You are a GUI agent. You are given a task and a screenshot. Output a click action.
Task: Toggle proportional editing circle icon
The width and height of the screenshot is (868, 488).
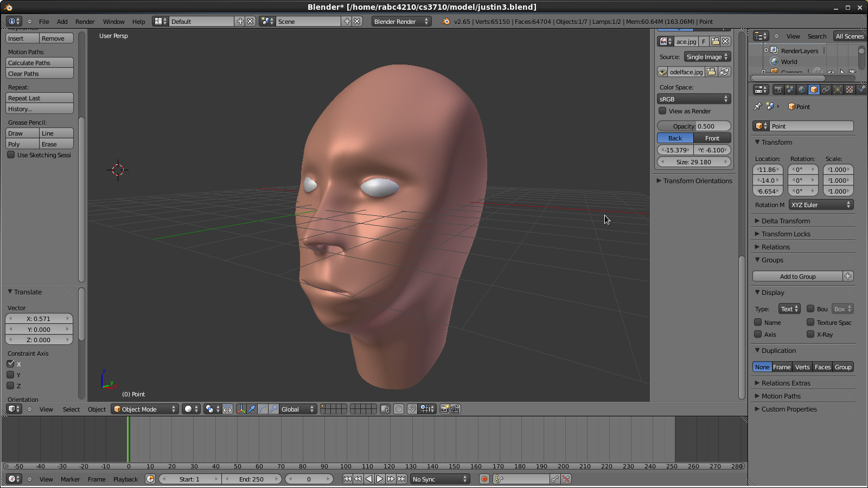pos(399,409)
